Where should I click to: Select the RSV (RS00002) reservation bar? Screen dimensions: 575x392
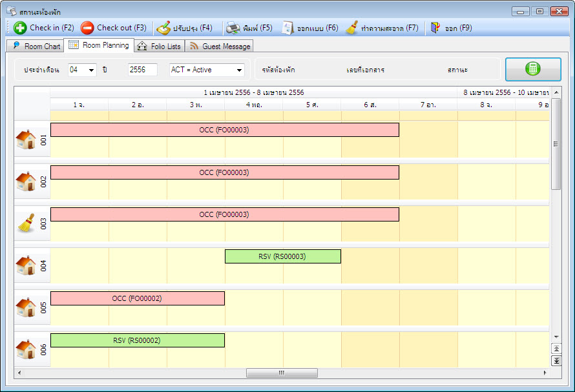pos(138,340)
